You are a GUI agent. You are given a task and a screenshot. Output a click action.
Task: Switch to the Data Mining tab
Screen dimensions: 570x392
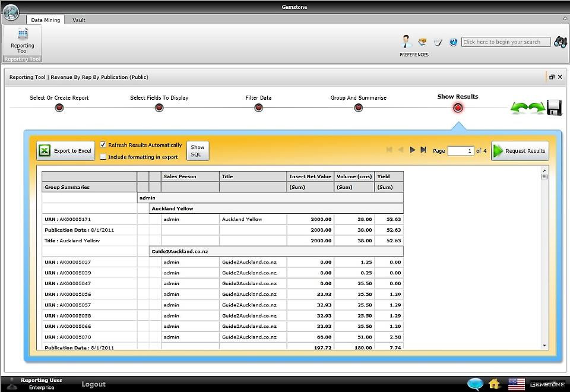(46, 20)
